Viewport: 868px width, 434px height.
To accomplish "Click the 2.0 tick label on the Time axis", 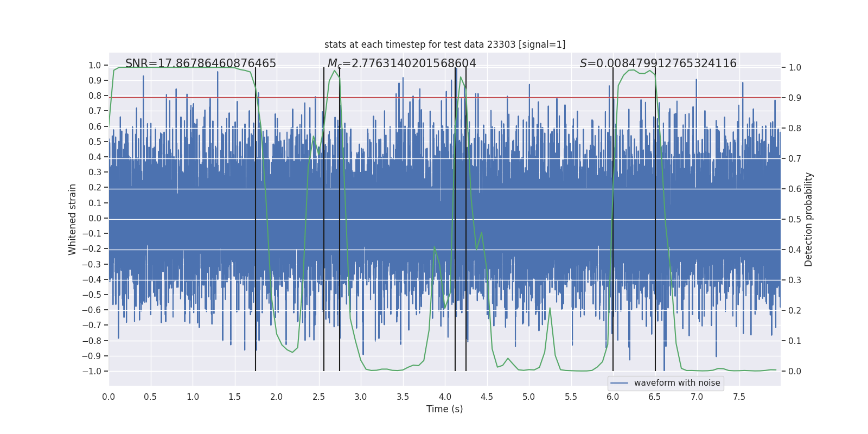I will tap(277, 397).
